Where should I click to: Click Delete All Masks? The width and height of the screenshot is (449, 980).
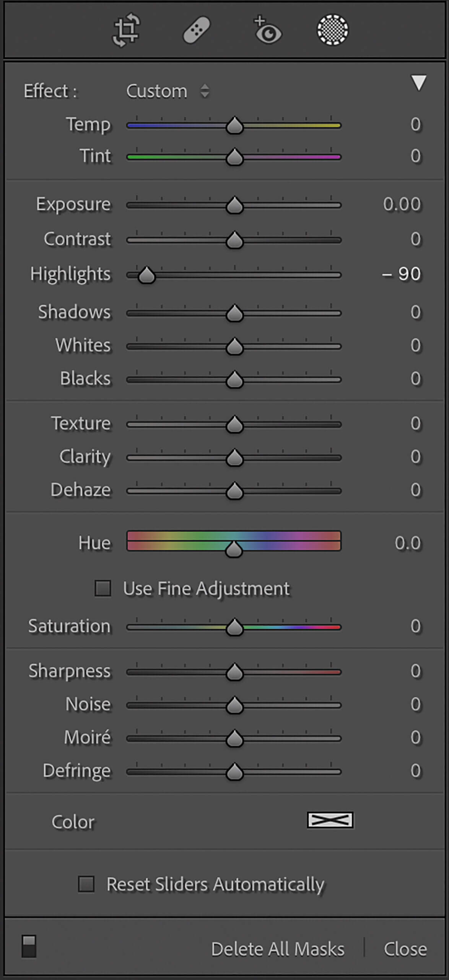(278, 949)
